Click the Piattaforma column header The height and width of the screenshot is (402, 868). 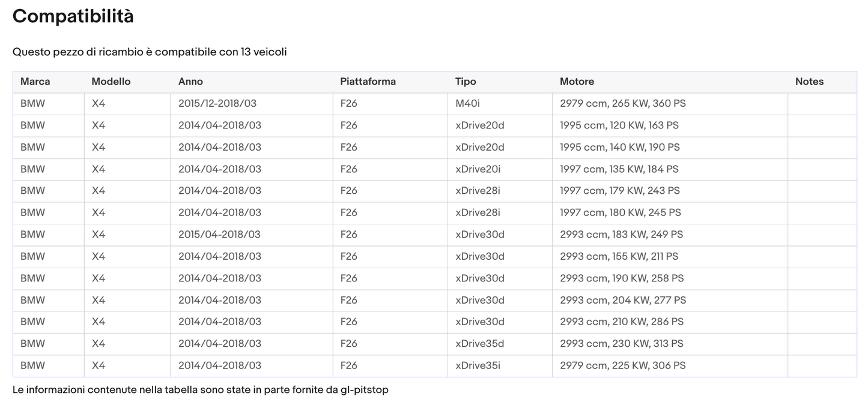point(368,82)
